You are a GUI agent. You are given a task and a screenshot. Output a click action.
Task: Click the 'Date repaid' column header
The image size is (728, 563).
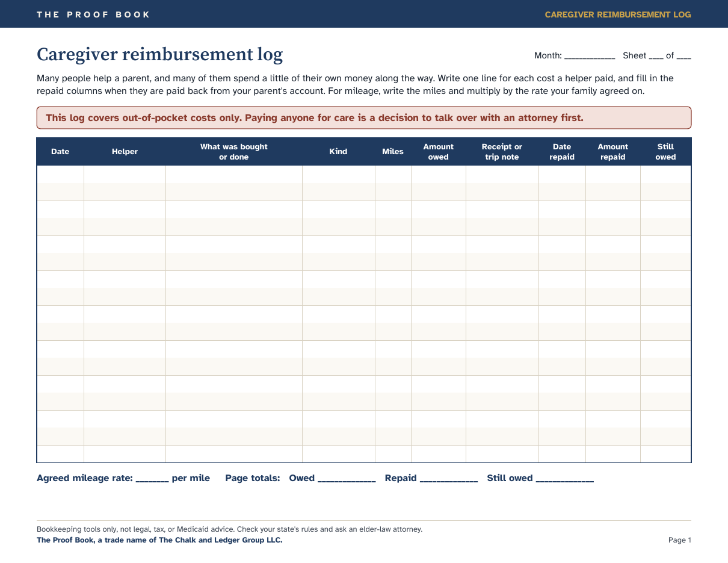562,152
